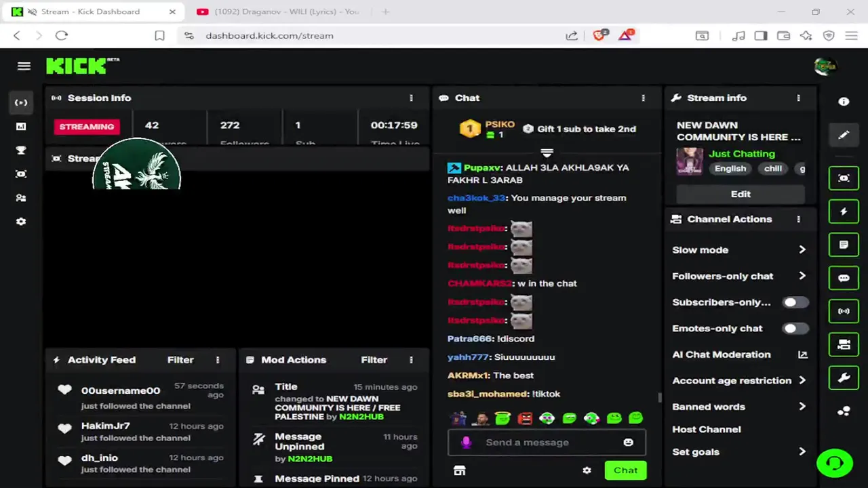
Task: Switch to the Draganov WILI YouTube tab
Action: coord(279,12)
